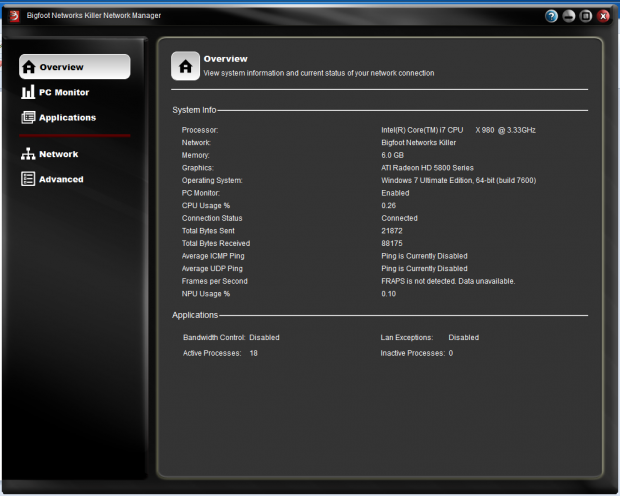Maximize the Killer Network Manager window

point(586,16)
